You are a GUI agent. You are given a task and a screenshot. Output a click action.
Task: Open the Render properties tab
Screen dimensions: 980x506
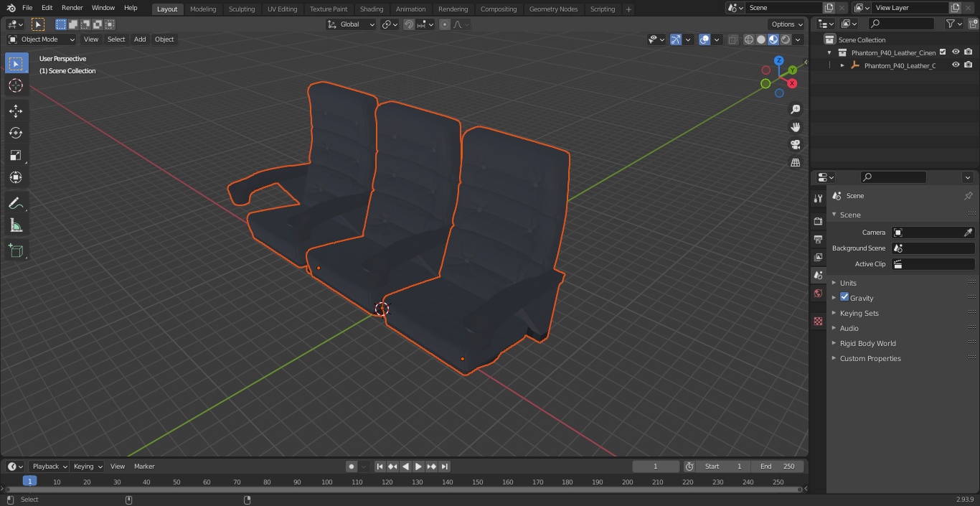pyautogui.click(x=818, y=221)
